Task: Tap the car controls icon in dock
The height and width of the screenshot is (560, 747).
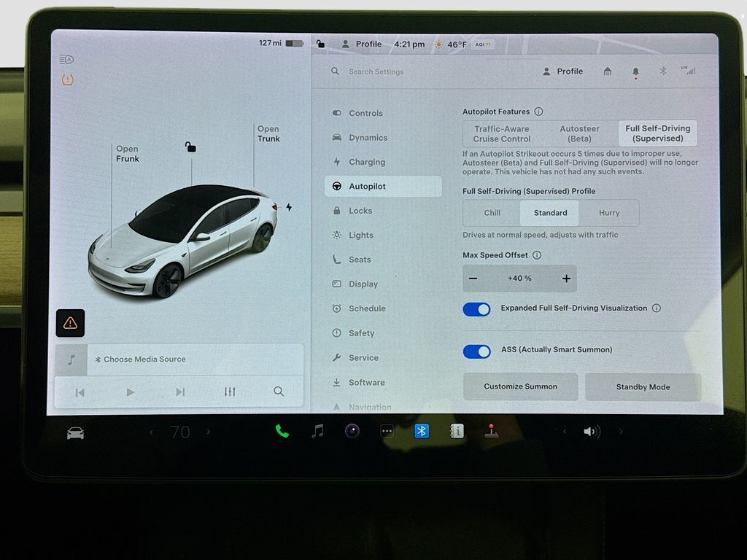Action: [75, 433]
